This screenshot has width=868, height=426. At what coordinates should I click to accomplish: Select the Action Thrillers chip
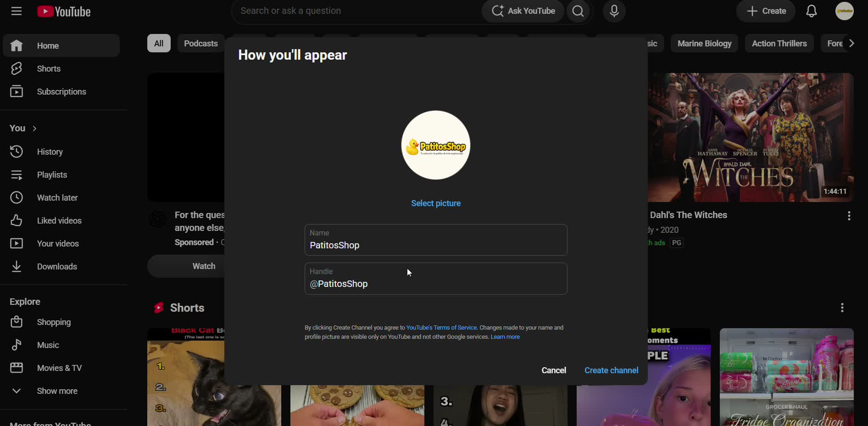coord(779,43)
